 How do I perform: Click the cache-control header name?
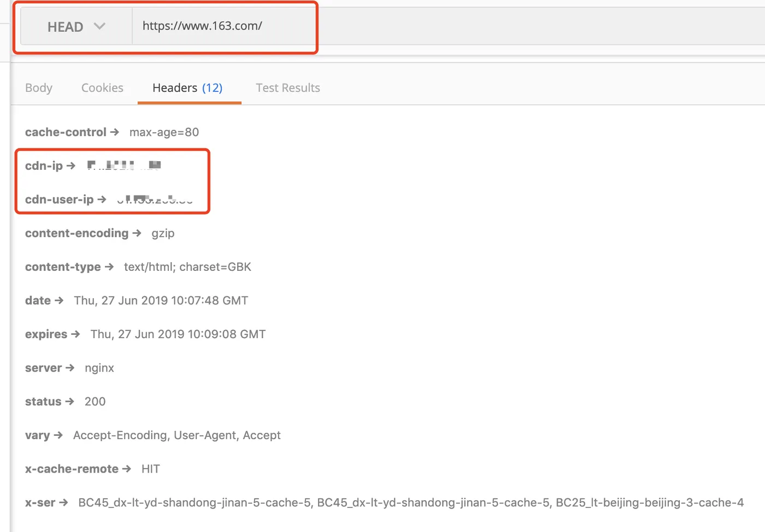click(66, 132)
